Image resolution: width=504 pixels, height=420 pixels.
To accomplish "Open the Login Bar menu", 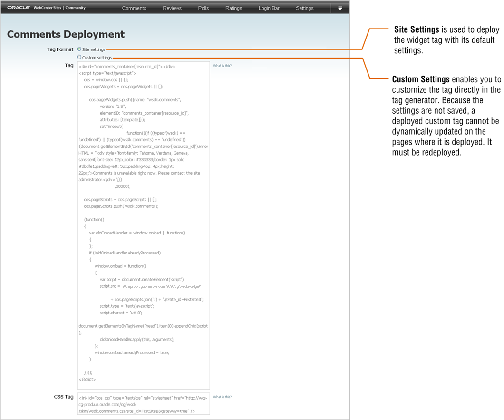I will pos(269,8).
